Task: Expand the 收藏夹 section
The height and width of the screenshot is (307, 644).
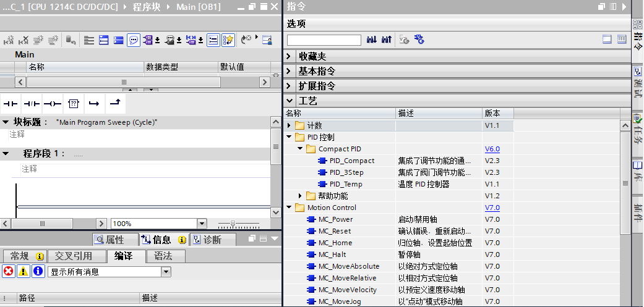Action: [289, 57]
